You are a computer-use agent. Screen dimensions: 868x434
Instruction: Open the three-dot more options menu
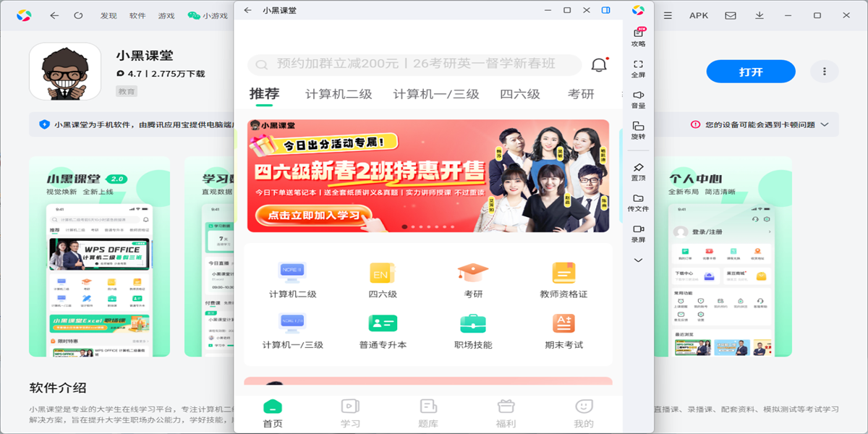824,72
